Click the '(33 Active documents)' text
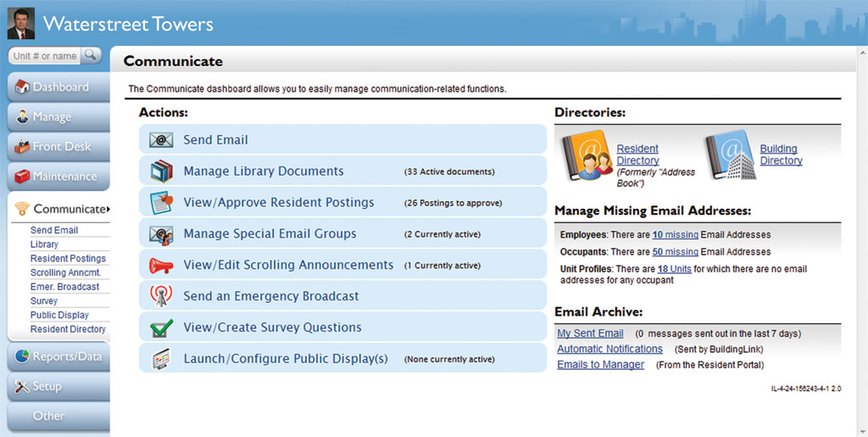868x437 pixels. (x=449, y=171)
